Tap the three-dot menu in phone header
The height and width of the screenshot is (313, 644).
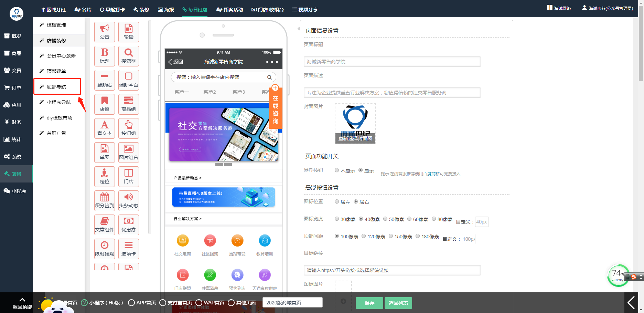pyautogui.click(x=272, y=62)
